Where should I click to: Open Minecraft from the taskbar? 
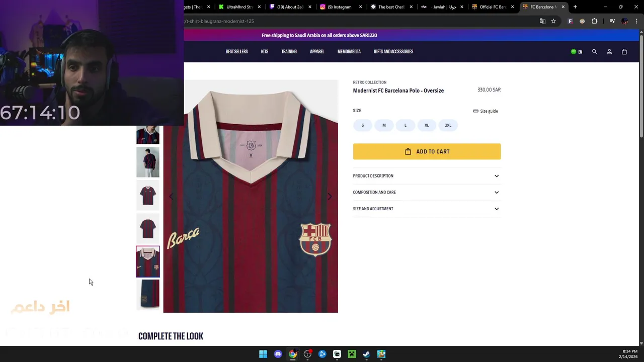[352, 354]
